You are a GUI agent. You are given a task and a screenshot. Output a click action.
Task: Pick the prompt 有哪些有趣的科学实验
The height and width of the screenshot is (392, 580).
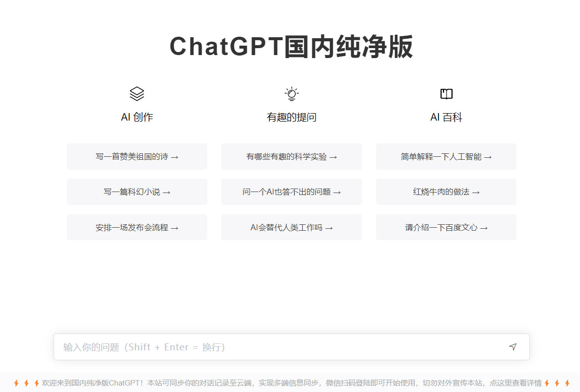point(291,157)
